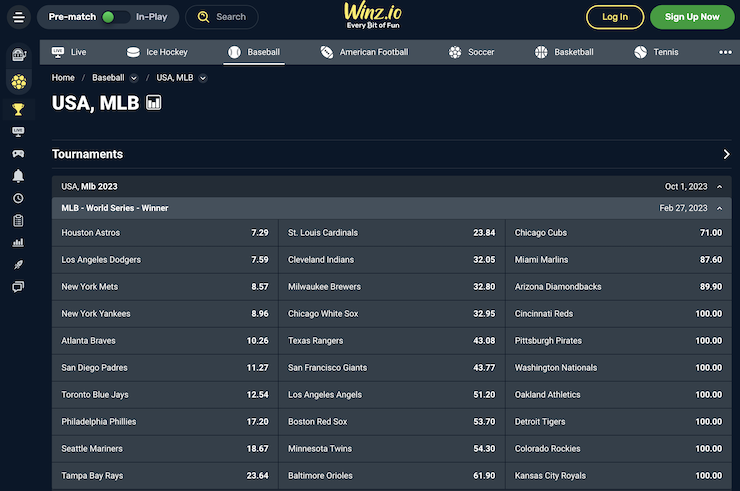Image resolution: width=740 pixels, height=491 pixels.
Task: Select Boston Red Sox odds 53.70
Action: [x=392, y=422]
